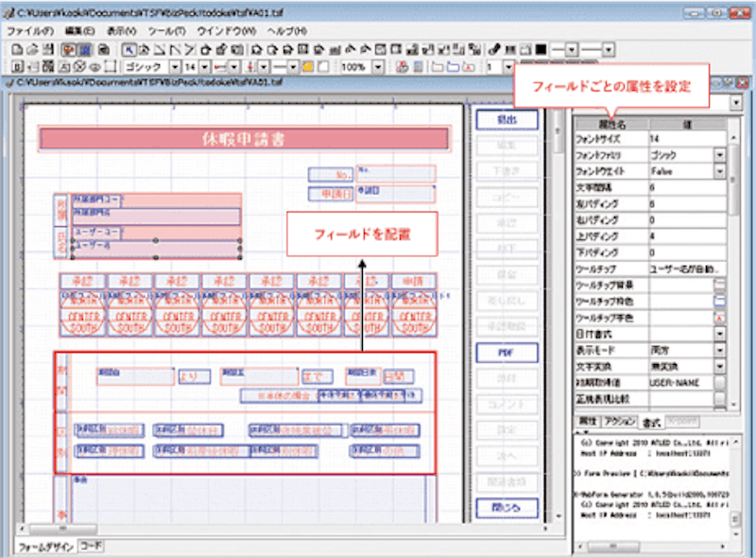Expand the 100% zoom dropdown

[378, 68]
